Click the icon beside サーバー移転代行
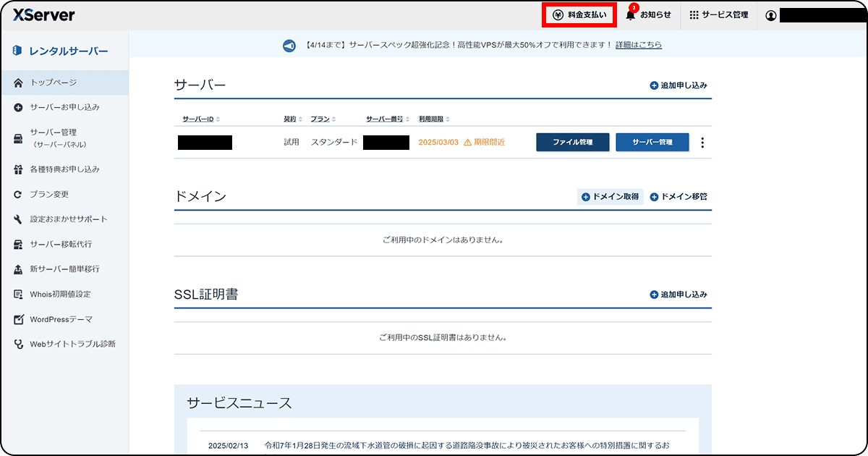The image size is (868, 456). click(19, 244)
